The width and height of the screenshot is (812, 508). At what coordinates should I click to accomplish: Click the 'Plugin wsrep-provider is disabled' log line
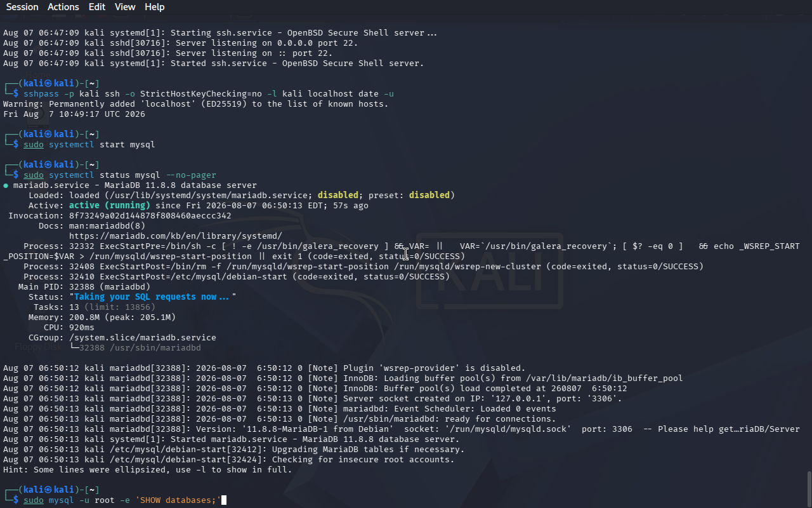265,368
